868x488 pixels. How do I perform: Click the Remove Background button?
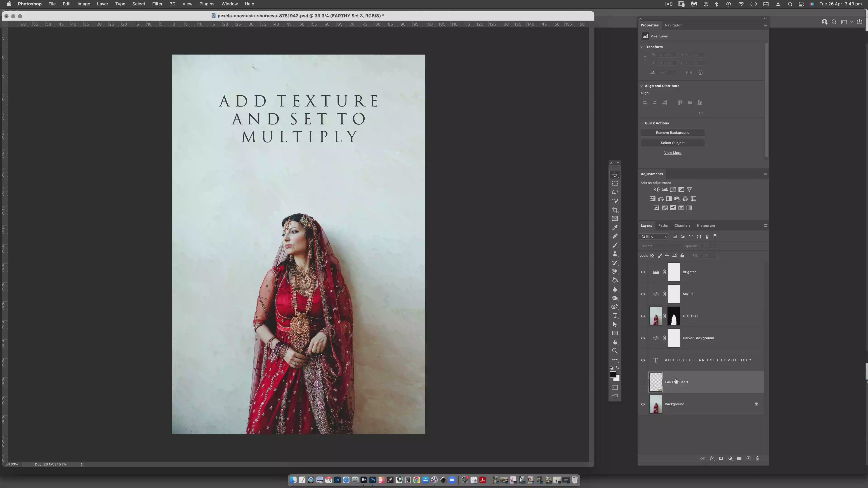coord(672,133)
